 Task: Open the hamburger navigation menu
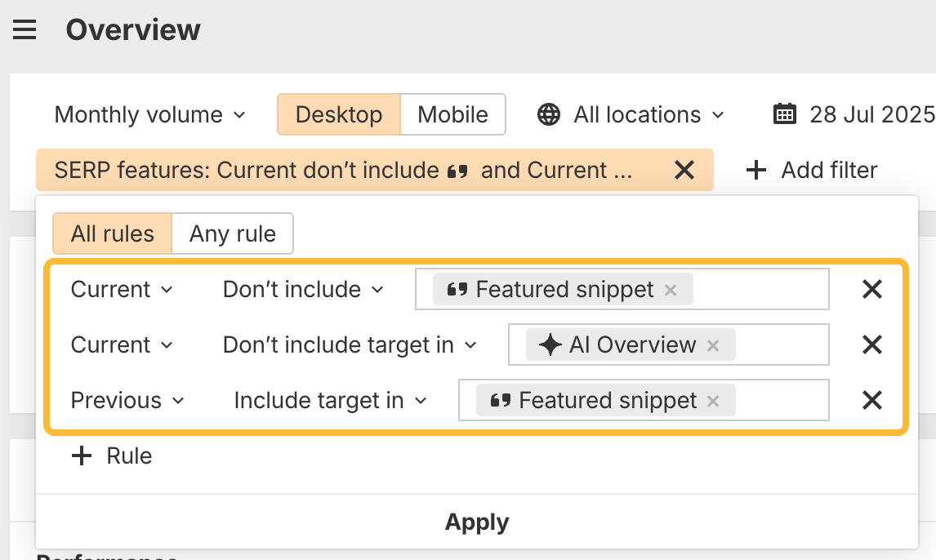[x=25, y=30]
